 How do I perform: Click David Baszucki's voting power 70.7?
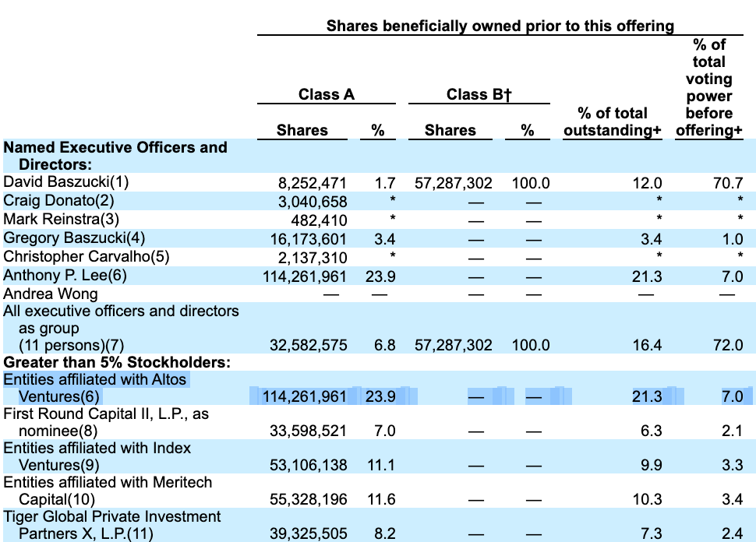click(728, 183)
